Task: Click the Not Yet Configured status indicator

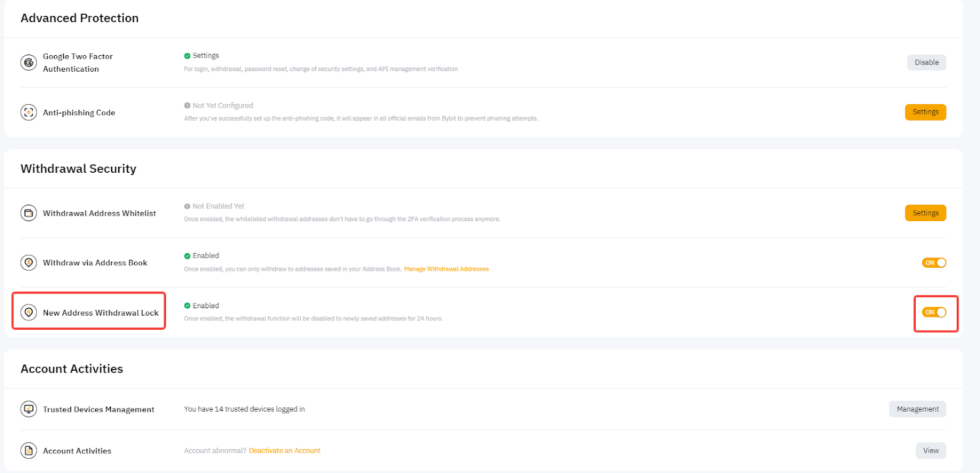Action: point(219,105)
